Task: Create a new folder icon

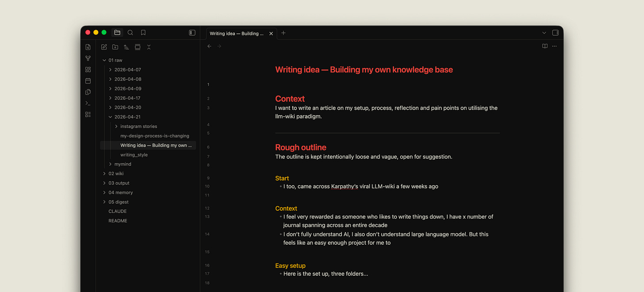Action: (115, 47)
